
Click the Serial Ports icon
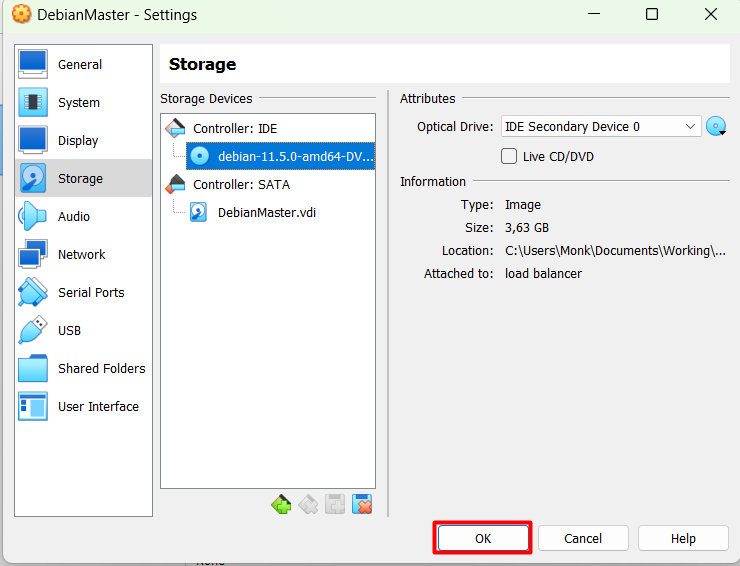pos(33,292)
